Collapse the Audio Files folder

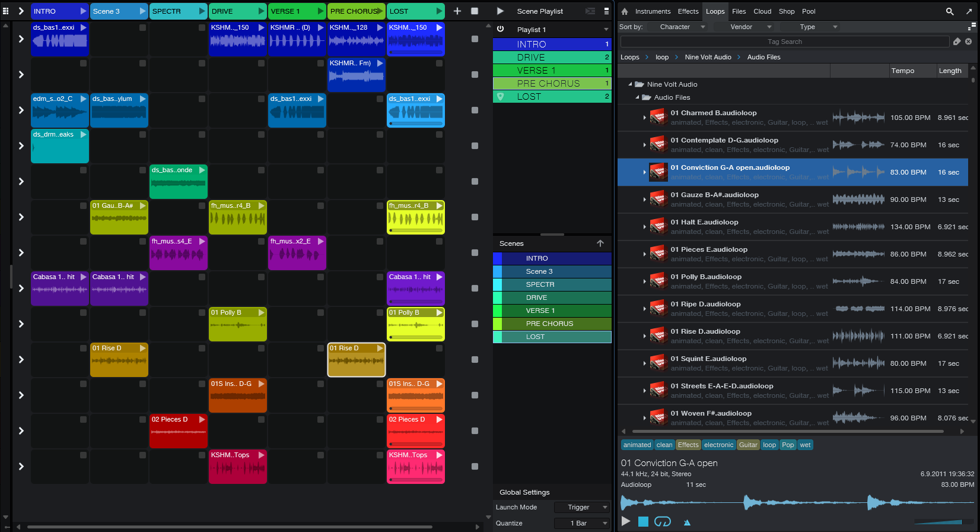pyautogui.click(x=637, y=97)
